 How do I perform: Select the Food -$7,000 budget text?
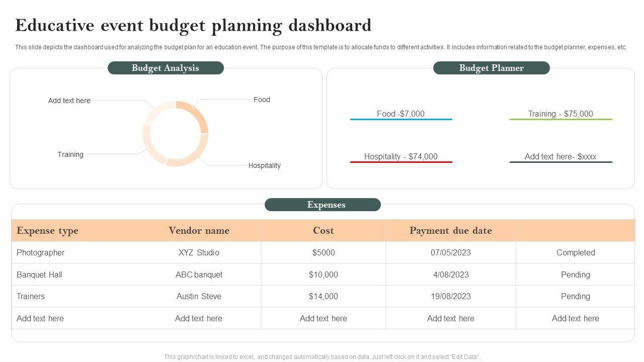click(x=400, y=114)
